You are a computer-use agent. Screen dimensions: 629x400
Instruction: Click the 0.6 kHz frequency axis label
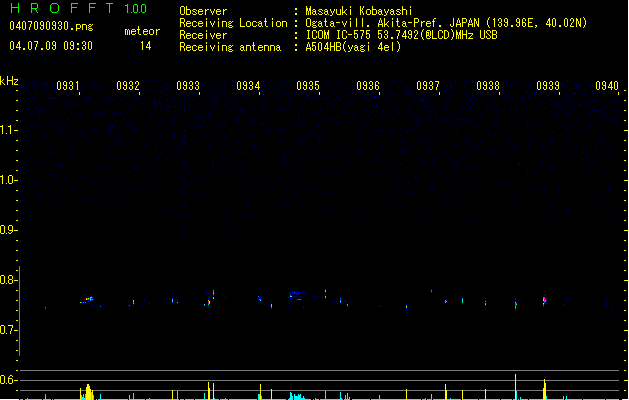click(7, 380)
